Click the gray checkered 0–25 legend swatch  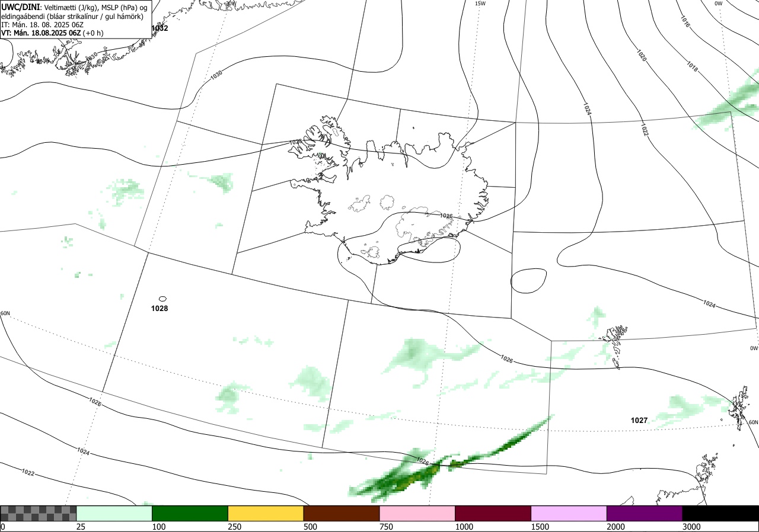tap(39, 513)
